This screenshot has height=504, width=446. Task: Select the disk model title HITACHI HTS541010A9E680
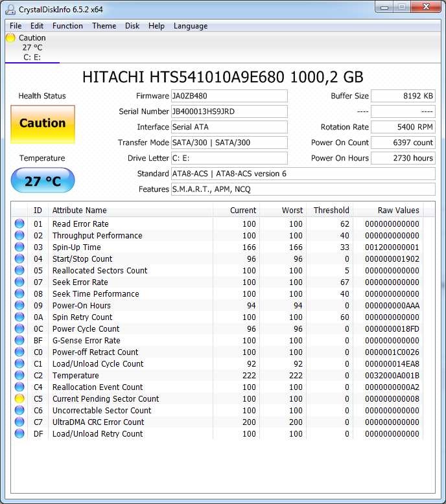tap(183, 77)
